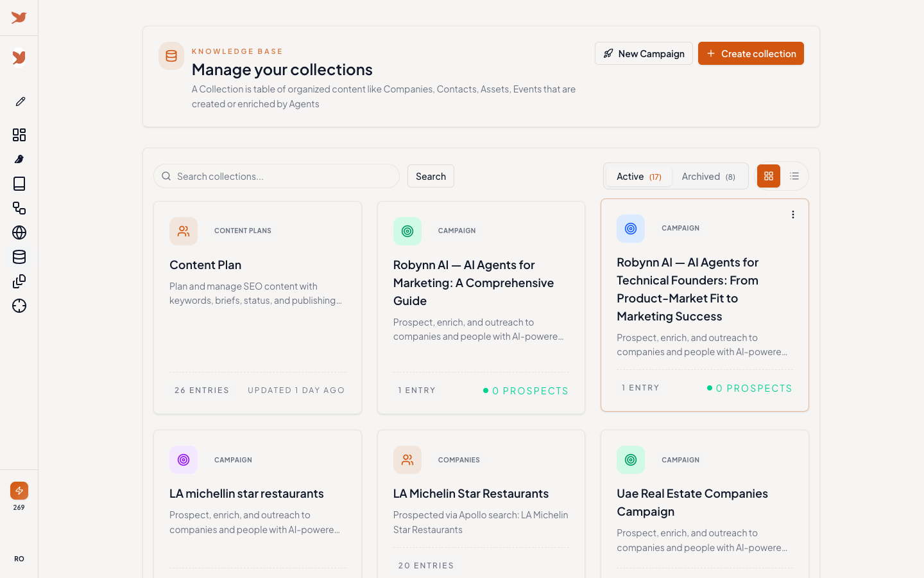
Task: Click the lightning credits badge showing 269
Action: pos(19,490)
